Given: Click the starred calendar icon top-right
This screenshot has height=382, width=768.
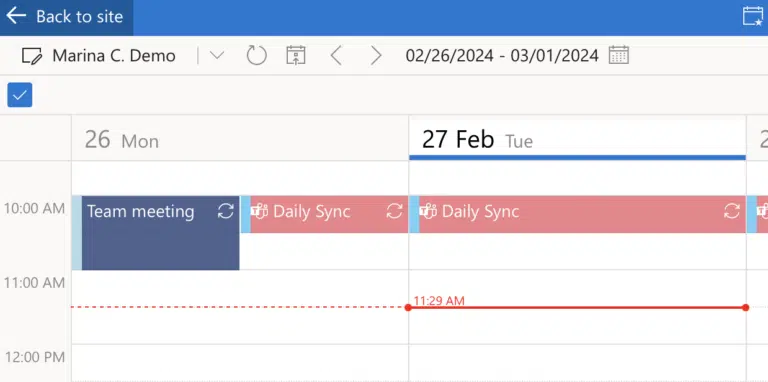Looking at the screenshot, I should 753,16.
